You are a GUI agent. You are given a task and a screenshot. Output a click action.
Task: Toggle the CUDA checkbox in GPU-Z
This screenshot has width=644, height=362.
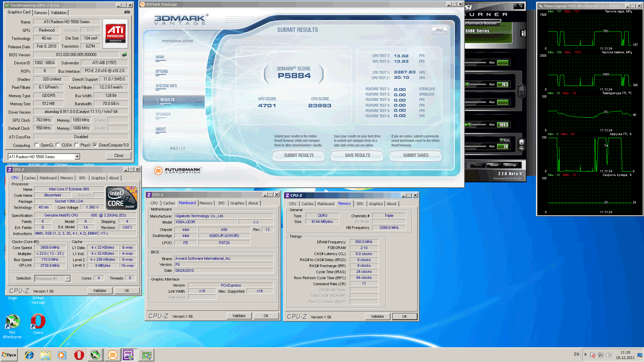(x=58, y=145)
